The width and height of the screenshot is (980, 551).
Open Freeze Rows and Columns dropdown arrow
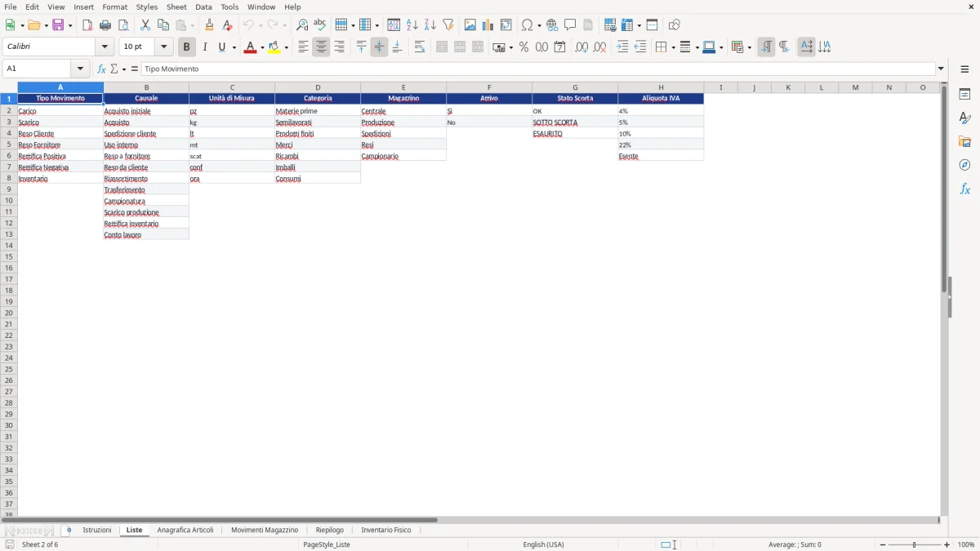click(x=638, y=25)
